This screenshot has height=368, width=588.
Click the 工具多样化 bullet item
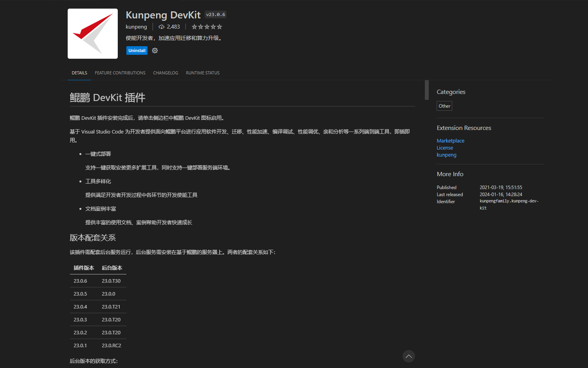tap(98, 181)
